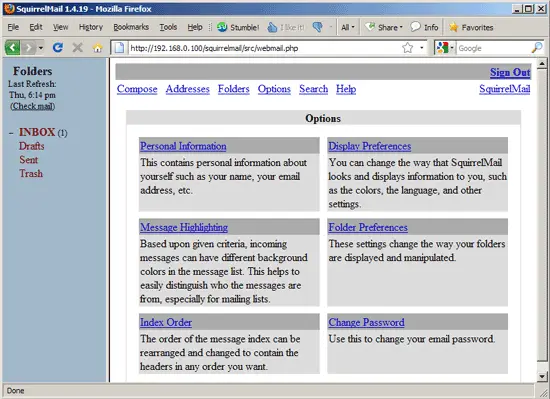Click the green Back navigation arrow
Viewport: 550px width, 399px height.
(12, 47)
